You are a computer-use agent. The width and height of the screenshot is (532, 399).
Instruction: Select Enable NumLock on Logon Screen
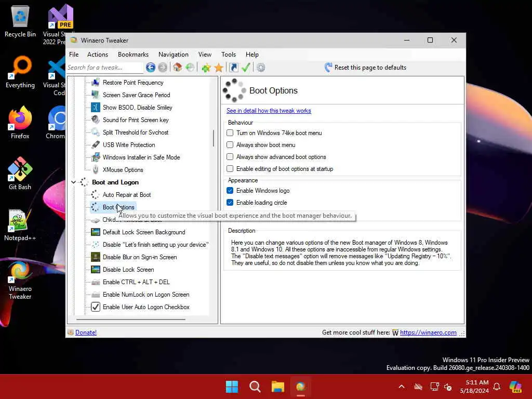(146, 295)
